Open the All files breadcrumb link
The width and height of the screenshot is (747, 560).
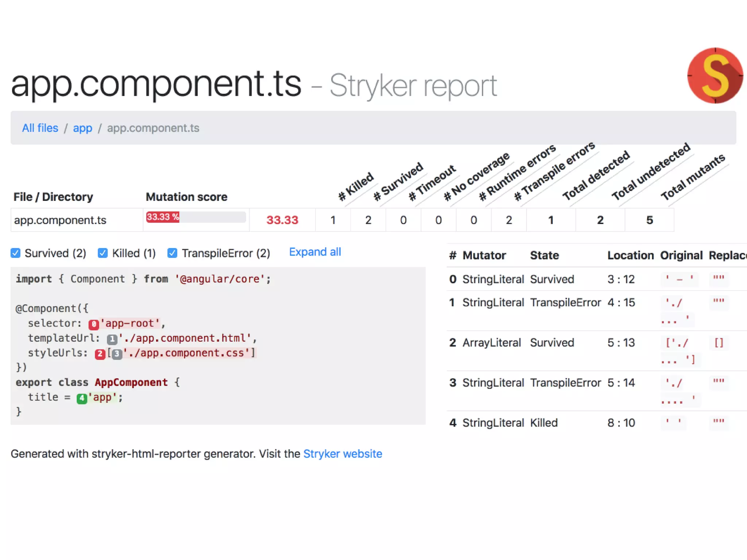[40, 128]
